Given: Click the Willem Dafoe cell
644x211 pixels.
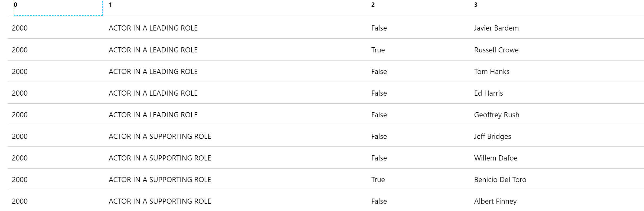Looking at the screenshot, I should tap(496, 158).
